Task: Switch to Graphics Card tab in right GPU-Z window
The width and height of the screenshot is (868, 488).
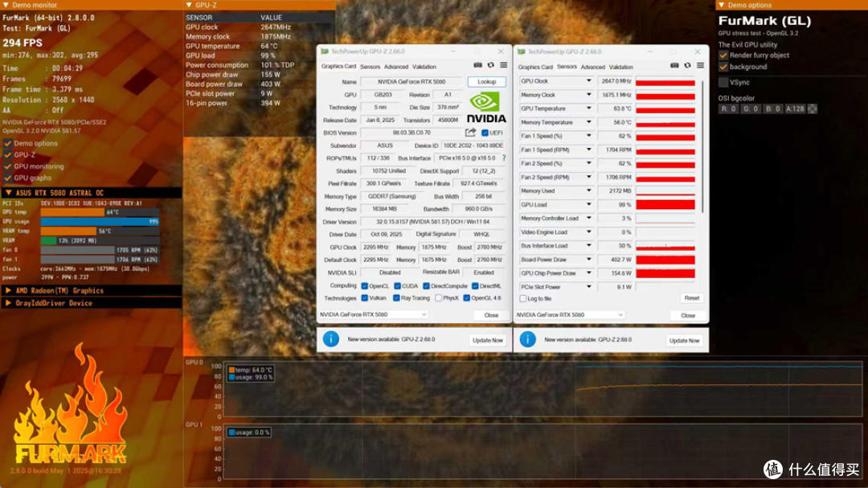Action: pyautogui.click(x=535, y=67)
